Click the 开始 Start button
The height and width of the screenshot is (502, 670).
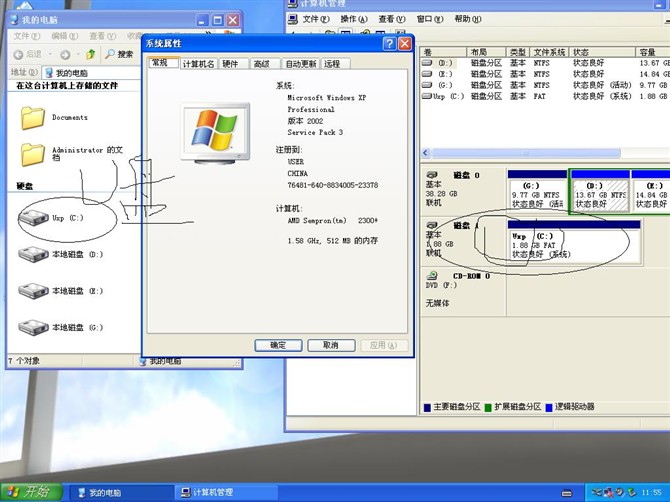pyautogui.click(x=30, y=492)
